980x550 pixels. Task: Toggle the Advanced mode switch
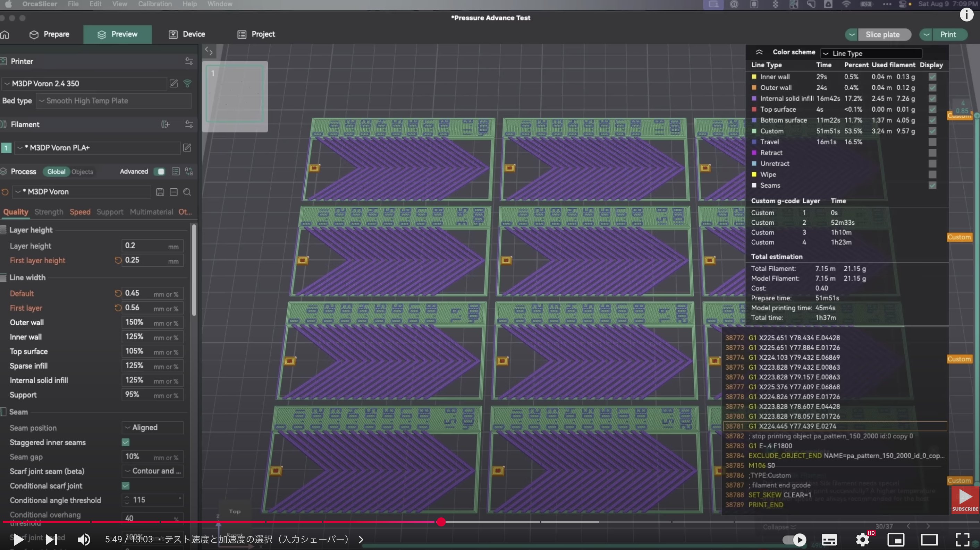[x=159, y=171]
